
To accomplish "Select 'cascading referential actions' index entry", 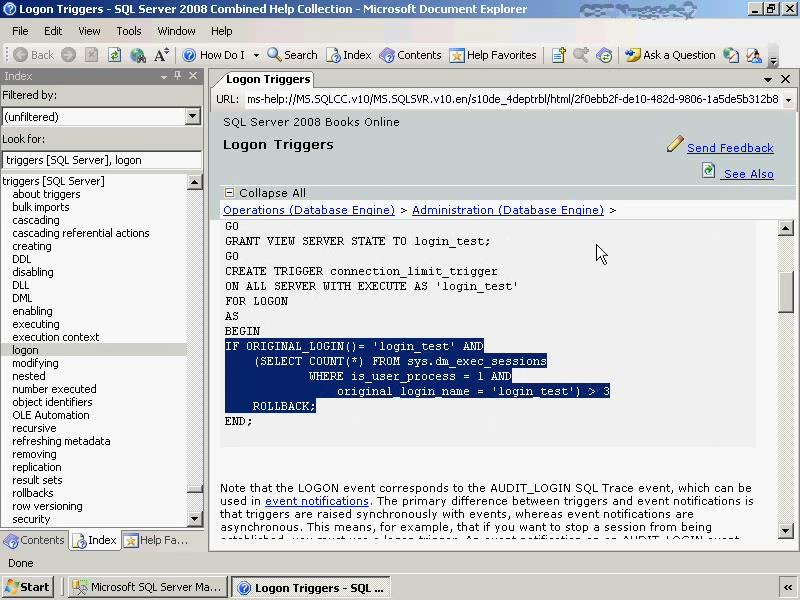I will coord(81,233).
